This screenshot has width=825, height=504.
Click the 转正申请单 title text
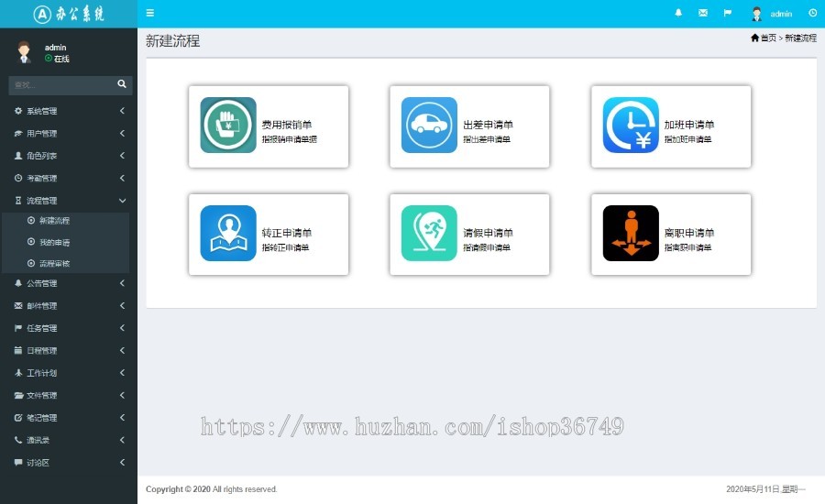pyautogui.click(x=287, y=233)
